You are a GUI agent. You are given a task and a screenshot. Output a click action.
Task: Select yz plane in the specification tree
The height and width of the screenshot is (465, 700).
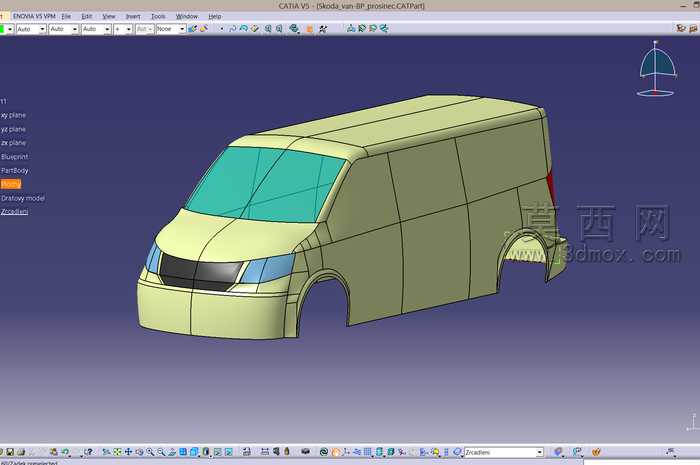pos(13,129)
